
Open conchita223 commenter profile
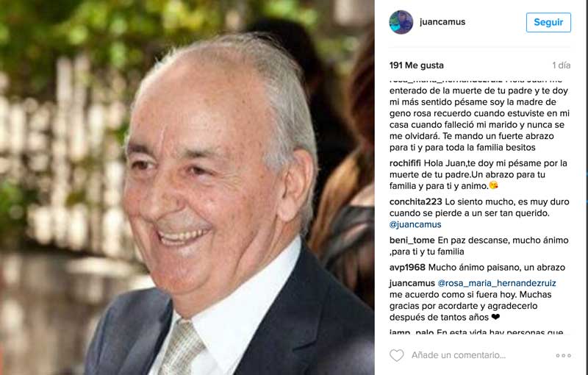415,201
